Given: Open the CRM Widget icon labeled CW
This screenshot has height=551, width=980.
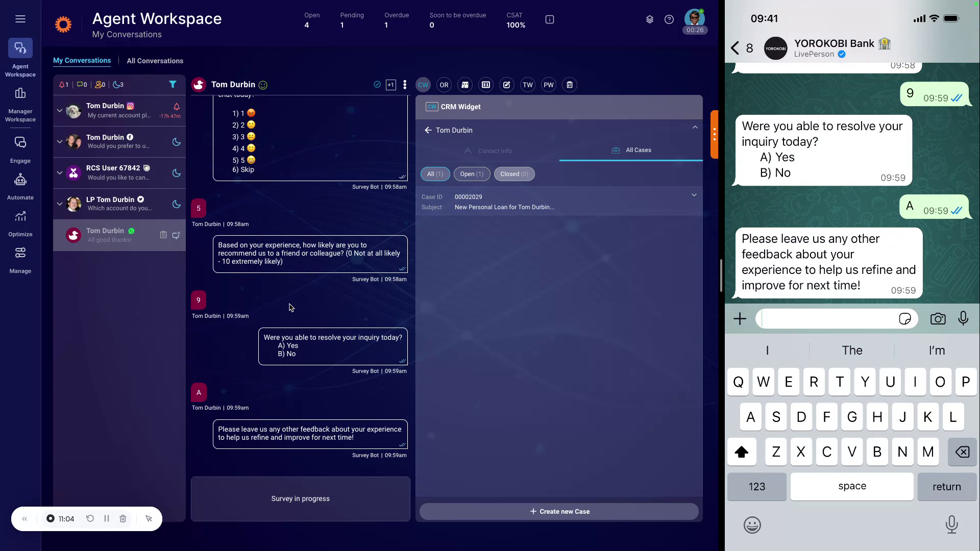Looking at the screenshot, I should tap(423, 85).
